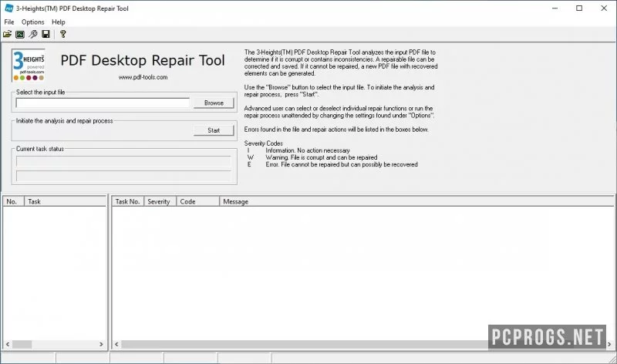Screen dimensions: 617x364
Task: Maximize the Repair Tool window
Action: click(x=579, y=8)
